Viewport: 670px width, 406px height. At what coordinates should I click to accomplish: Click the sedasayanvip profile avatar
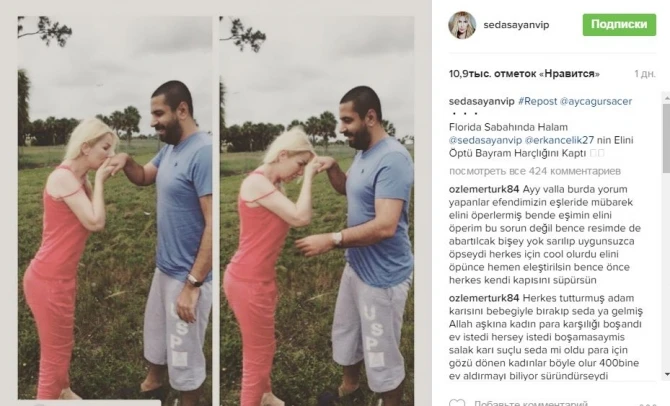coord(462,25)
